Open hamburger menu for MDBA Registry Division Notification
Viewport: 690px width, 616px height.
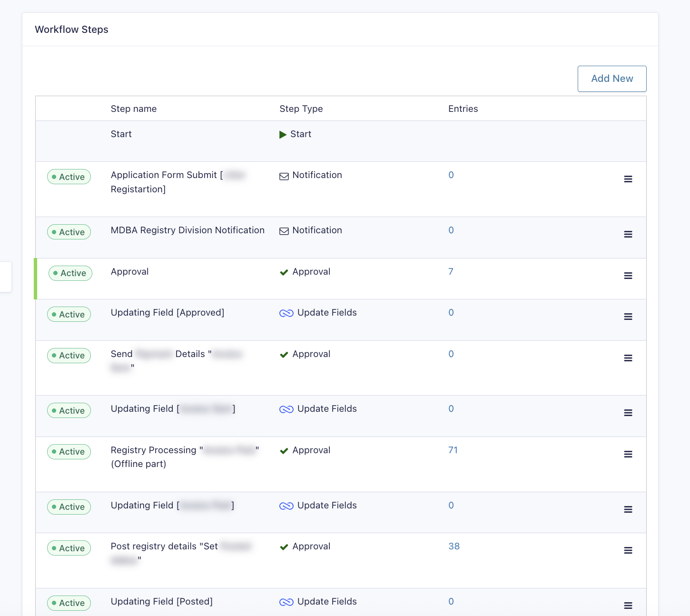coord(628,234)
